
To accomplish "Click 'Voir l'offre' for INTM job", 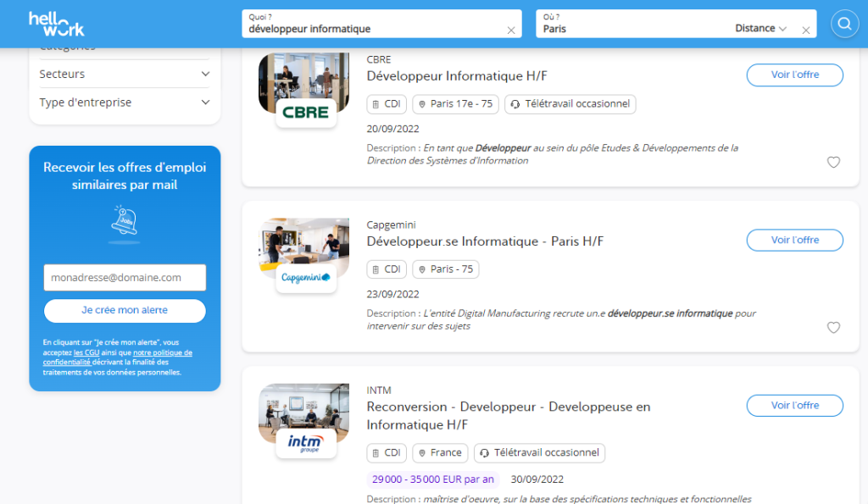I will tap(794, 406).
